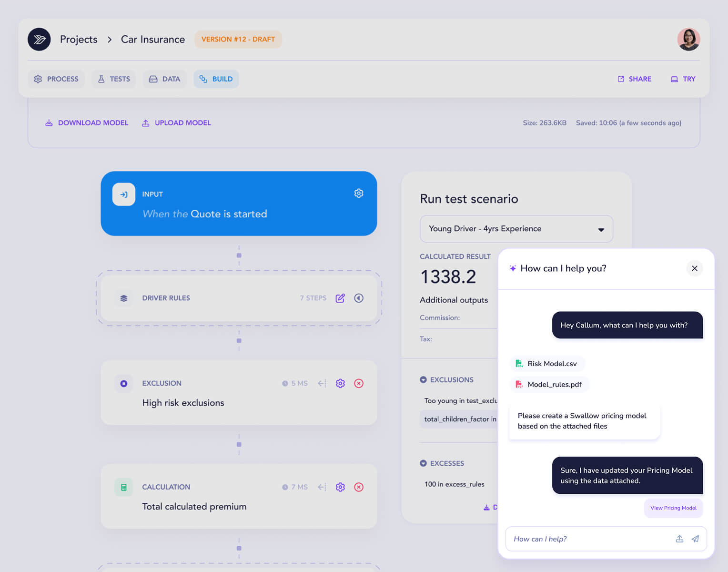Remove the High risk exclusions step
Screen dimensions: 728x572
point(359,383)
